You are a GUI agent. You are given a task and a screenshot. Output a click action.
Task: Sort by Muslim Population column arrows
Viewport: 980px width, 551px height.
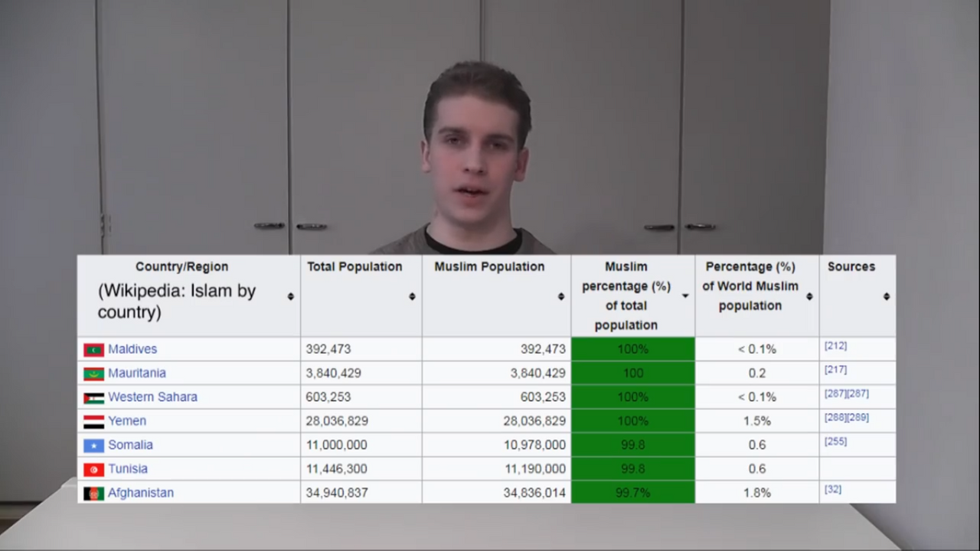tap(560, 296)
